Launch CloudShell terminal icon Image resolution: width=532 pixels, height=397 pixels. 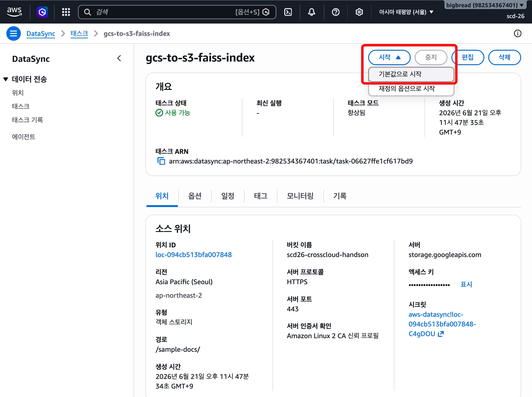[x=288, y=12]
